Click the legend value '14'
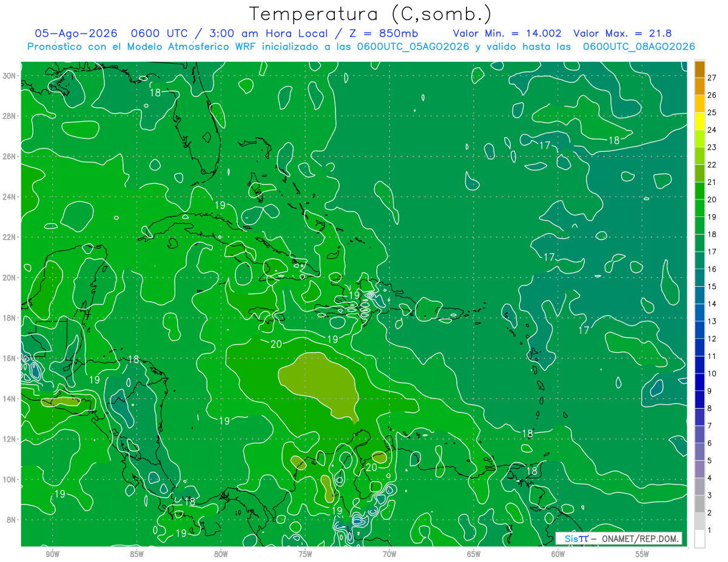728x562 pixels. tap(712, 304)
